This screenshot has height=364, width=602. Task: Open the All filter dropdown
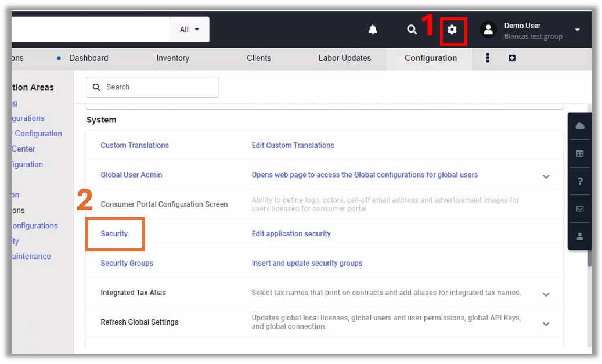coord(189,30)
